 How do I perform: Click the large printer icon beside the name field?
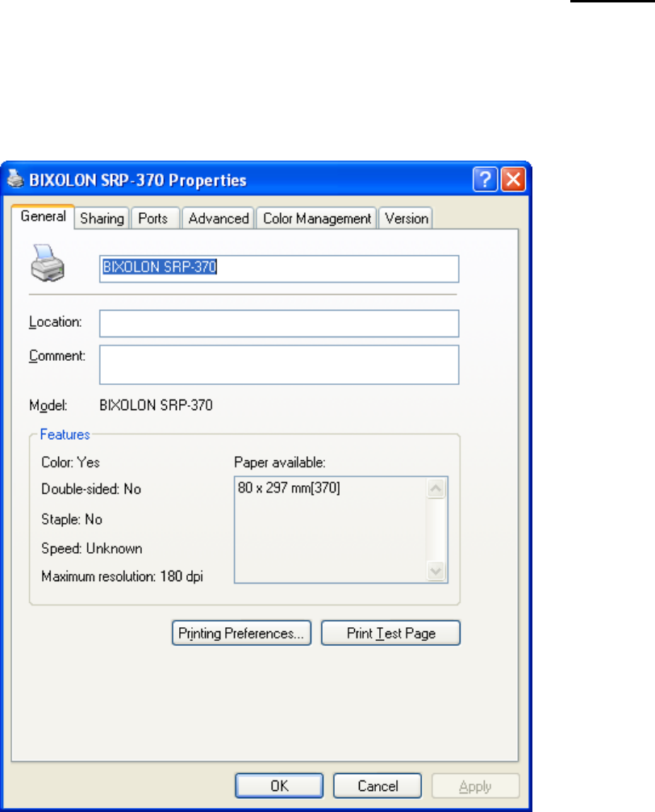click(48, 264)
